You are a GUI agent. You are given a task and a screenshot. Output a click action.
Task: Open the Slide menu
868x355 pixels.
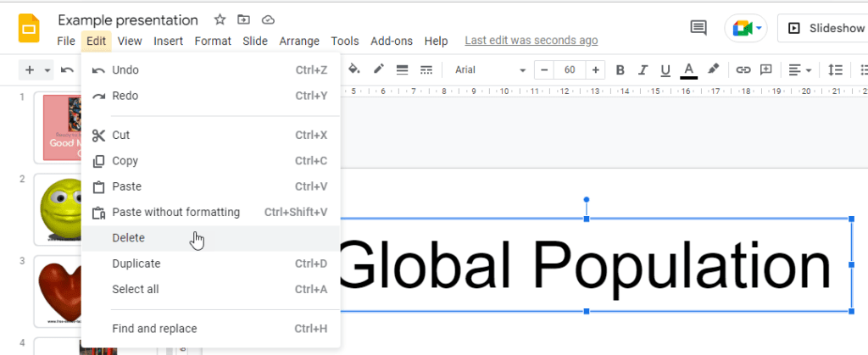(x=254, y=41)
